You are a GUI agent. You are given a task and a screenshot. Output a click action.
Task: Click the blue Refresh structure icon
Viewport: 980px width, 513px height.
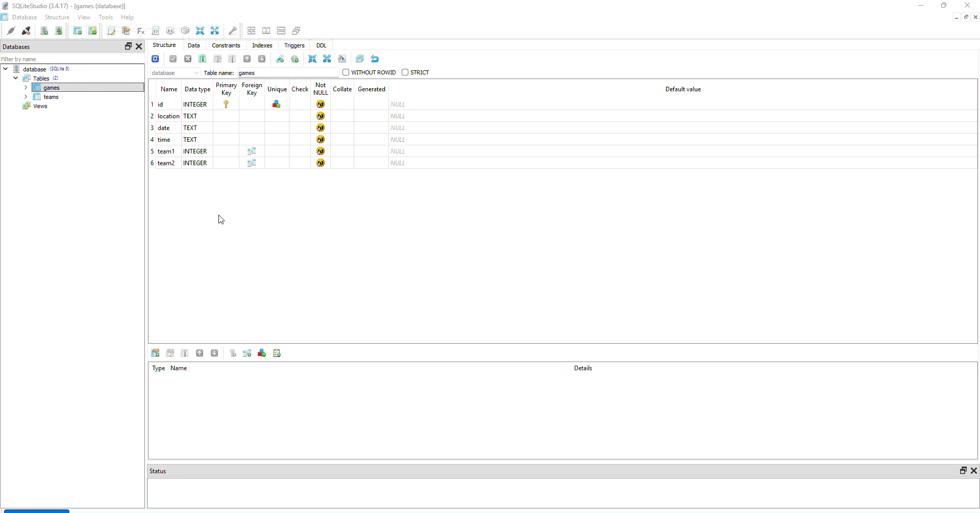(x=155, y=59)
